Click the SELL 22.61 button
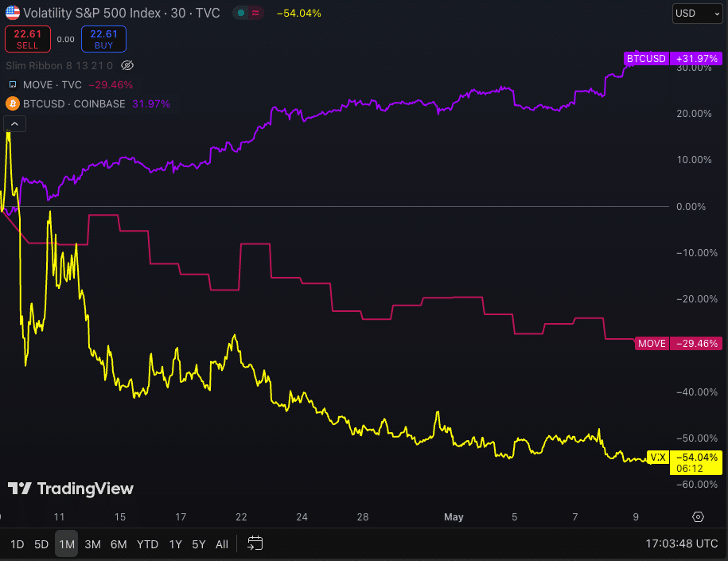Screen dimensions: 728x561 tap(27, 39)
